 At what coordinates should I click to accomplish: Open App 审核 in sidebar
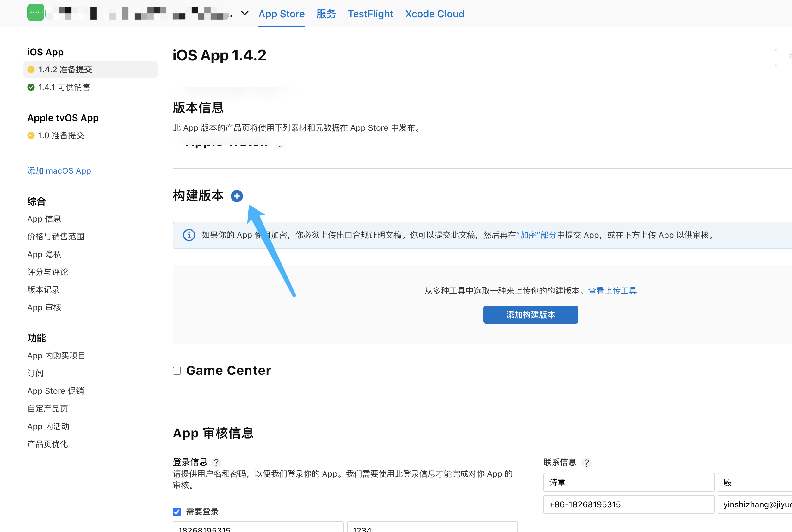tap(44, 307)
